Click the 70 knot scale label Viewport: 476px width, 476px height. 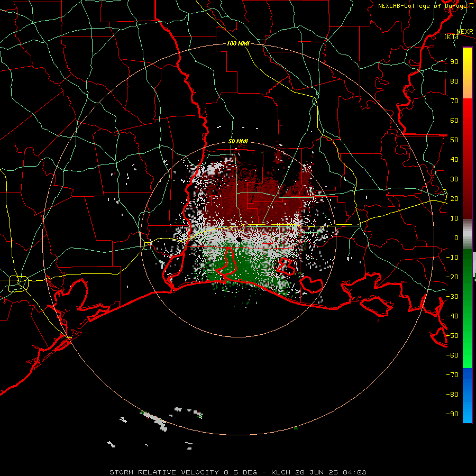[x=454, y=101]
